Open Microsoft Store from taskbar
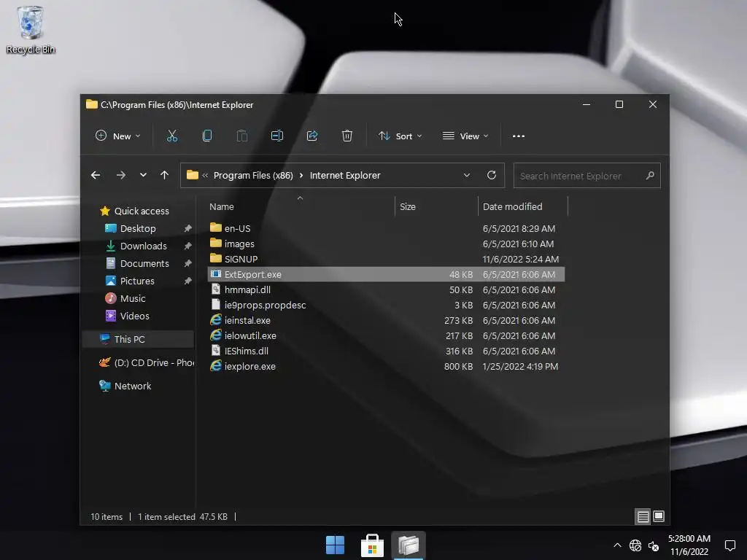The image size is (747, 560). click(373, 545)
